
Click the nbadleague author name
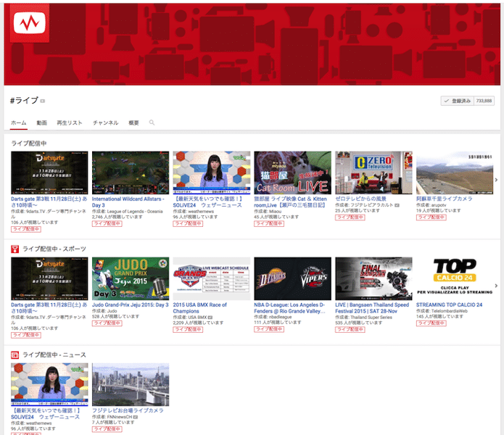tap(281, 317)
